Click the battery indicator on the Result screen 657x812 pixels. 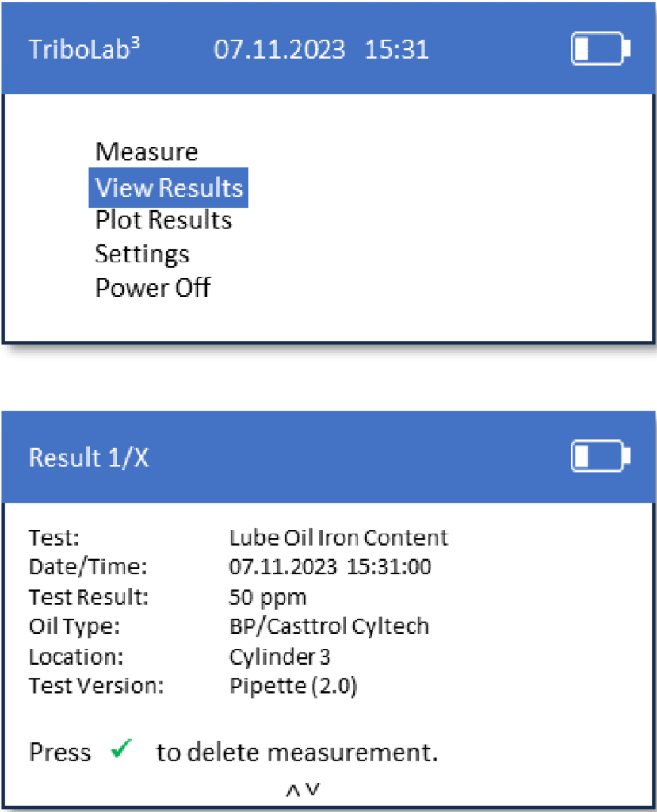click(600, 456)
